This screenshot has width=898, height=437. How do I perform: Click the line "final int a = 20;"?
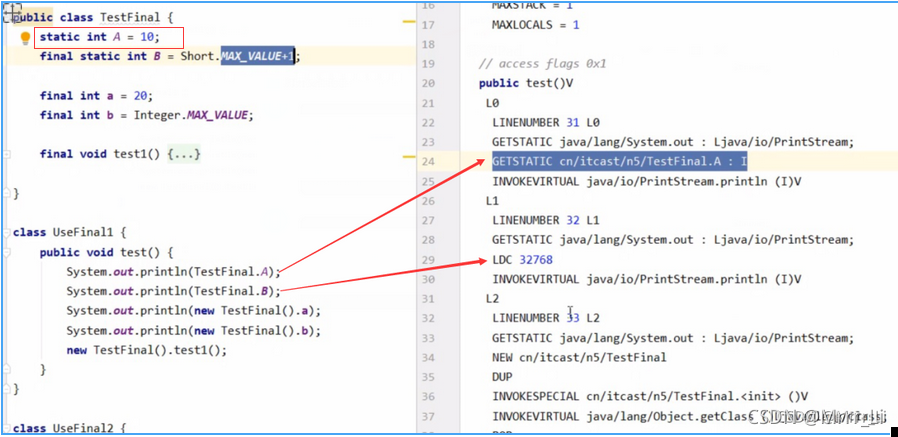point(96,96)
